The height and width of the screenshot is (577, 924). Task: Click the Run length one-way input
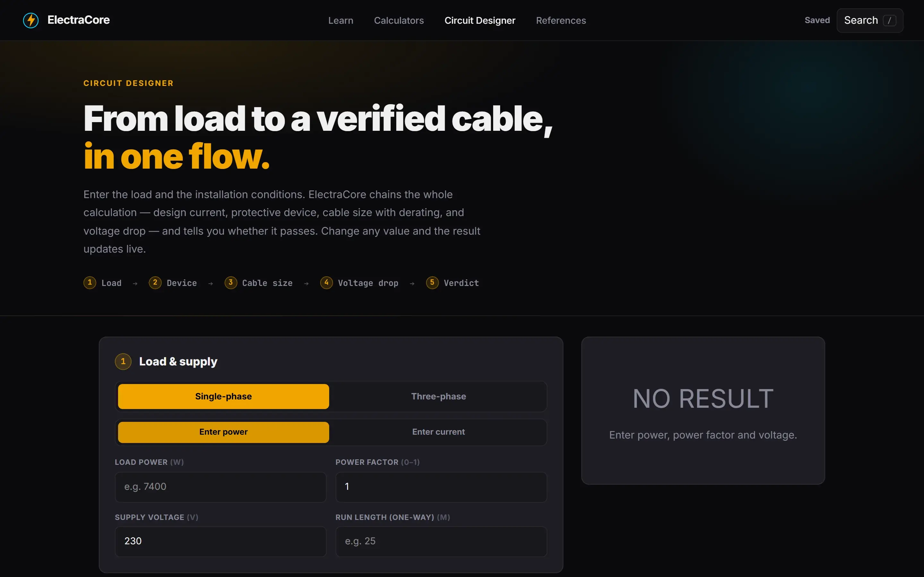(x=441, y=541)
